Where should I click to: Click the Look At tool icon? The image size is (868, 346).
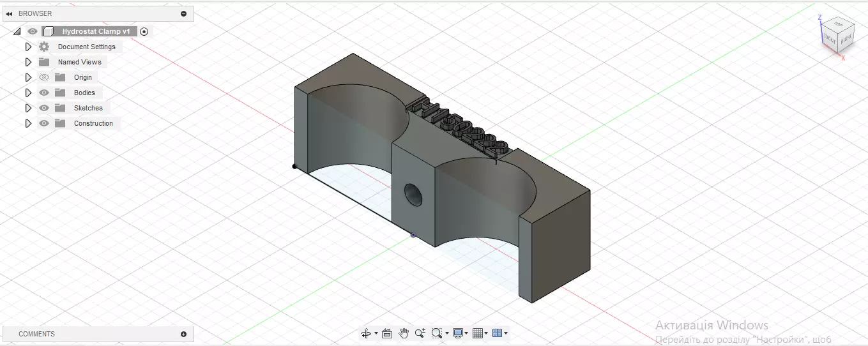387,333
